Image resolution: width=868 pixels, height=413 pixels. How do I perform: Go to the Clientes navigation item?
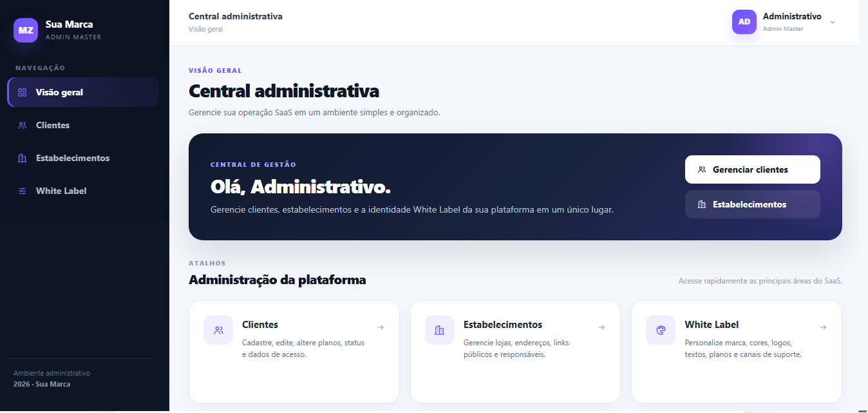(x=83, y=125)
